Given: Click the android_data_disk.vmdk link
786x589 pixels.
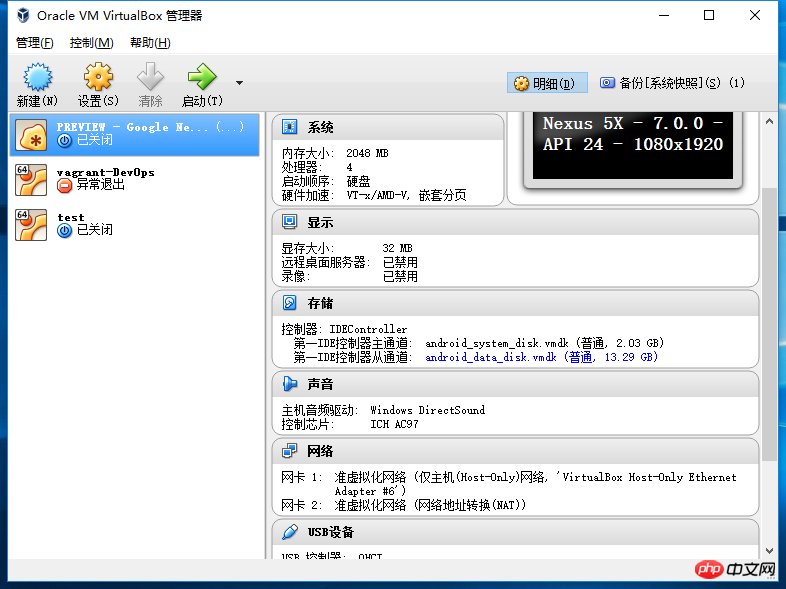Looking at the screenshot, I should [x=541, y=357].
